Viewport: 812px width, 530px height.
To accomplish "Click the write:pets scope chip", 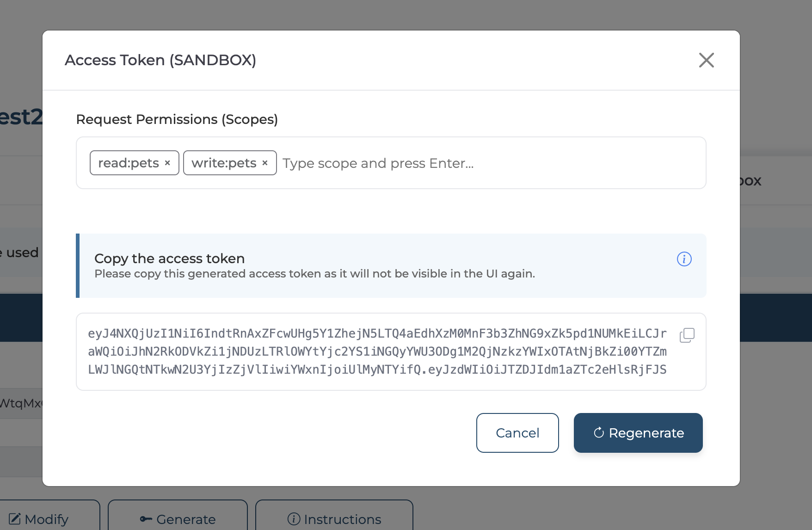I will pos(224,163).
